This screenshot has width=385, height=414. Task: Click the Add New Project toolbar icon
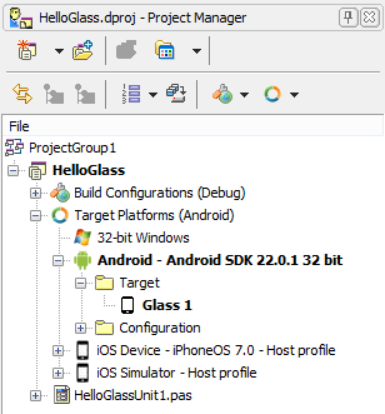27,50
